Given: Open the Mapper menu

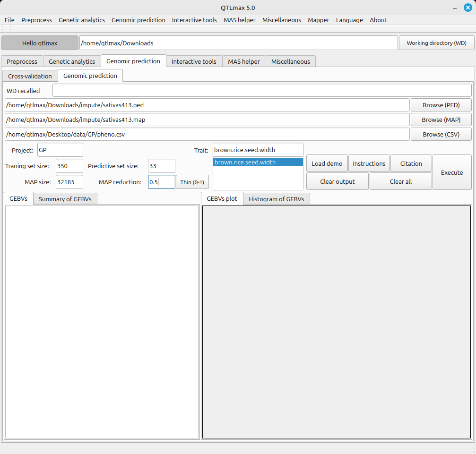Looking at the screenshot, I should point(318,20).
